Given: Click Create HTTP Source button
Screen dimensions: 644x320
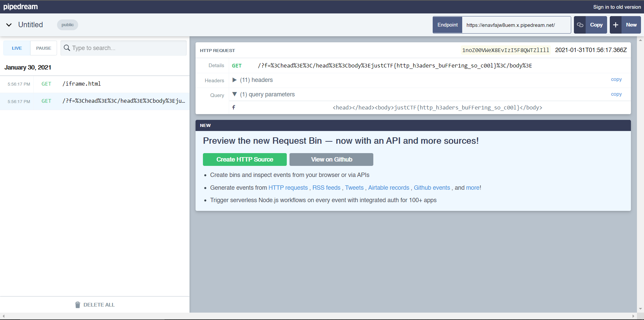Looking at the screenshot, I should coord(245,159).
